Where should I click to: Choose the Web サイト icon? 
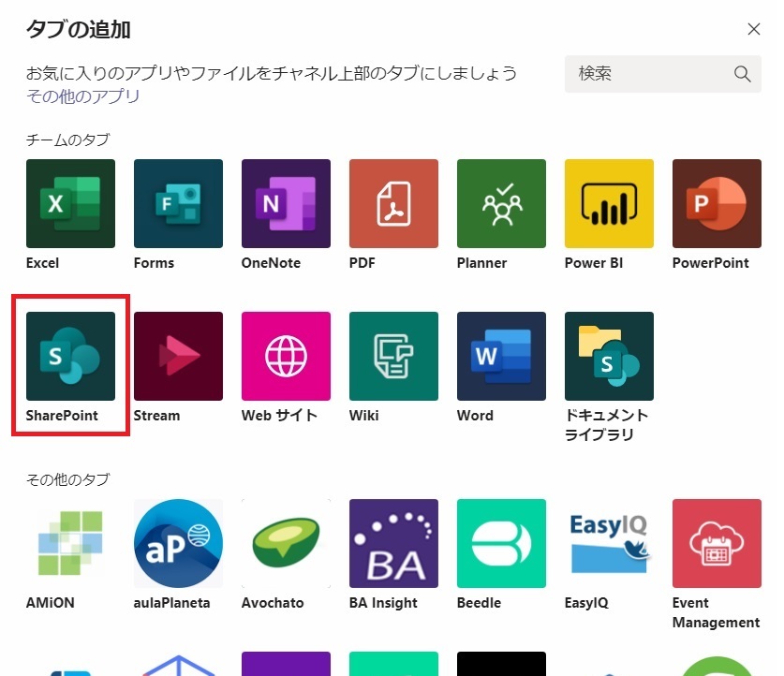coord(286,356)
